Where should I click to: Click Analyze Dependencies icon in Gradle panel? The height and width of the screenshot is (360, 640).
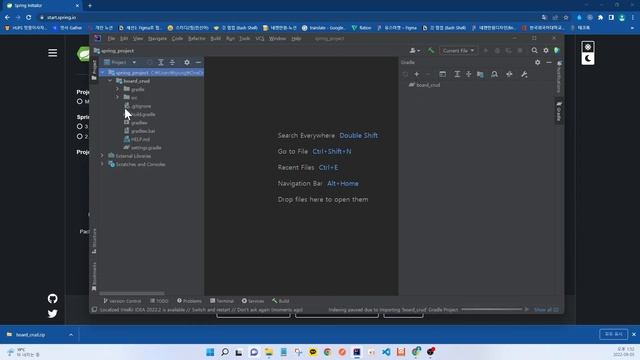[x=494, y=74]
